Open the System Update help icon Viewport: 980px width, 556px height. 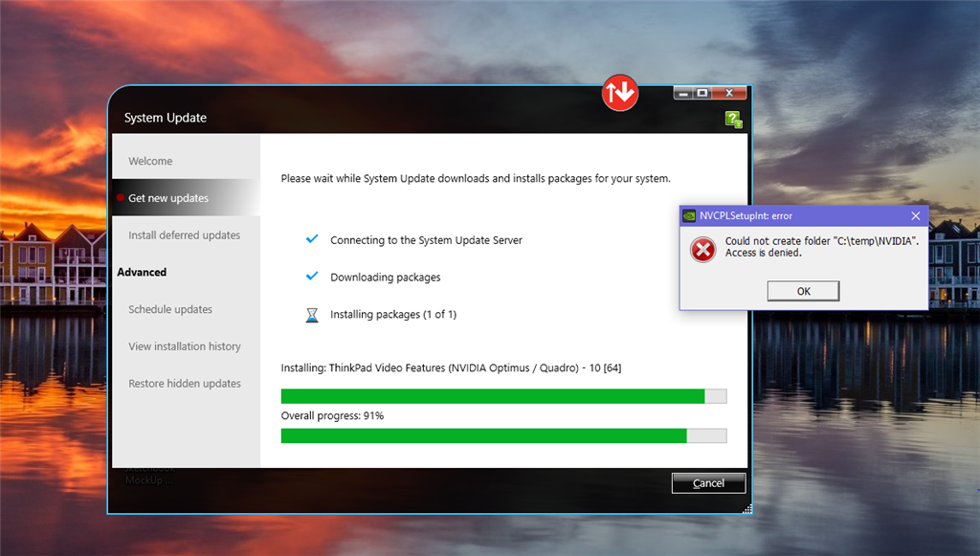(x=734, y=120)
